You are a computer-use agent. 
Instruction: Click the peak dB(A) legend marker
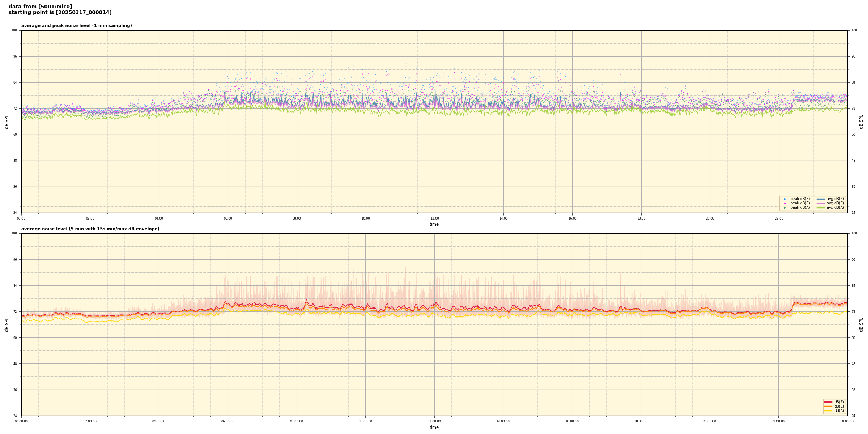(x=784, y=208)
